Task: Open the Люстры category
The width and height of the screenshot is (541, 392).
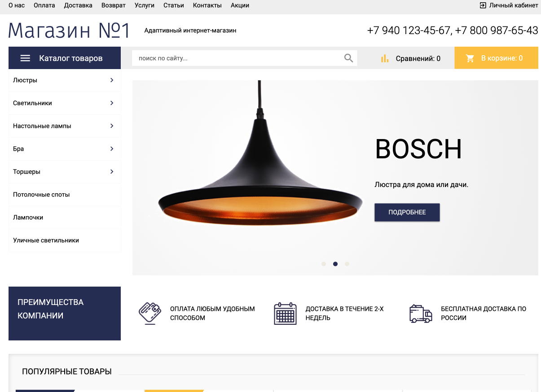Action: 65,80
